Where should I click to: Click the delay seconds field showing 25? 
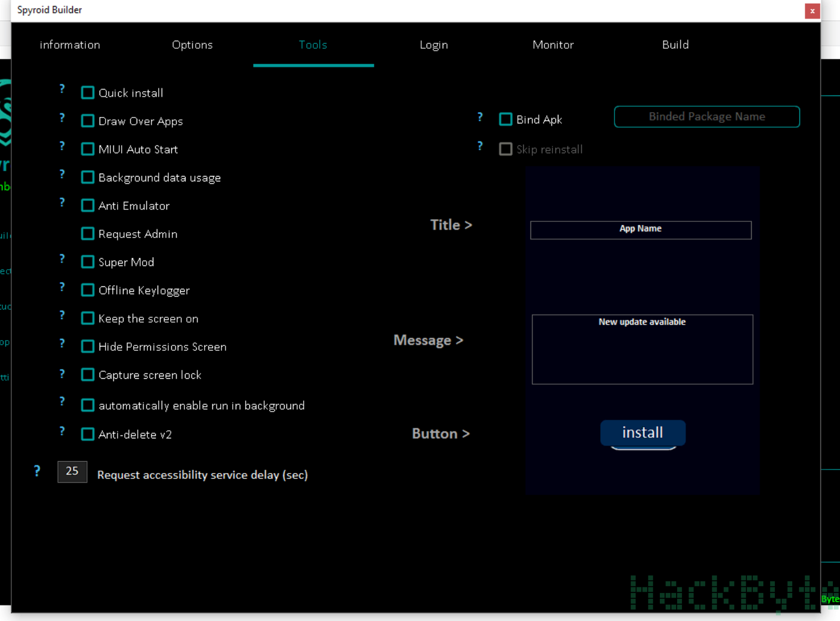72,471
